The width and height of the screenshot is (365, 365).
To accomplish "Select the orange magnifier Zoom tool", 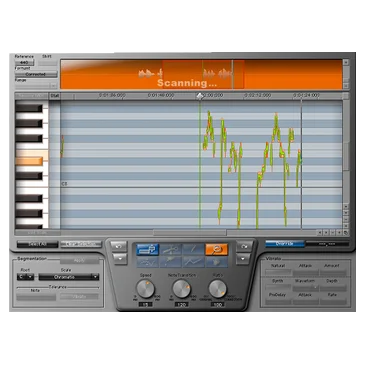I will (216, 249).
